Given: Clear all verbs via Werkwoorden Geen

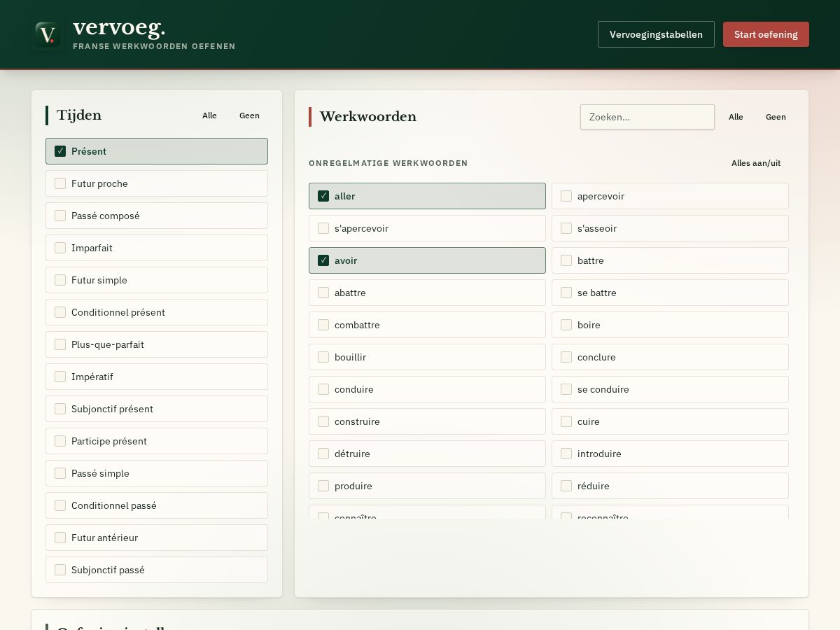Looking at the screenshot, I should tap(776, 117).
